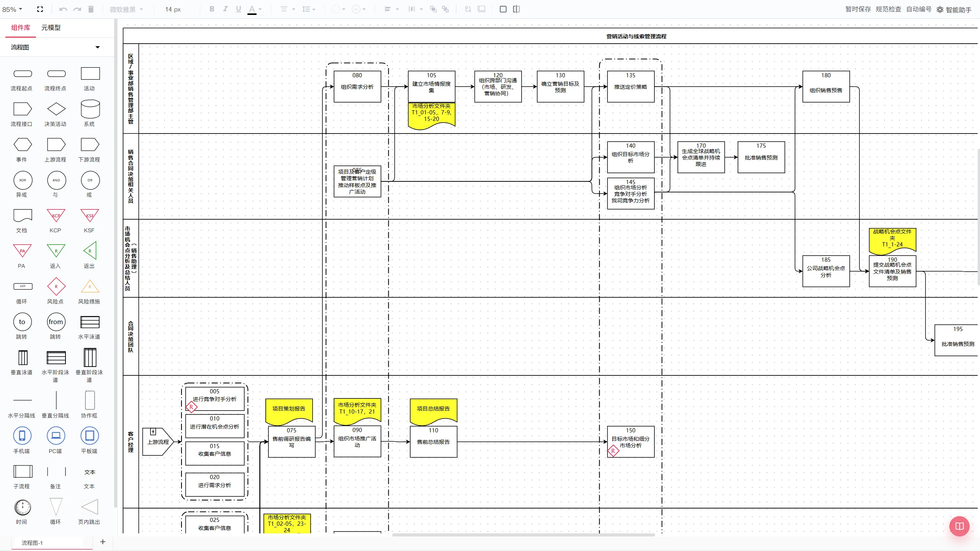Select the OR 或 gateway
This screenshot has height=551, width=980.
(90, 180)
